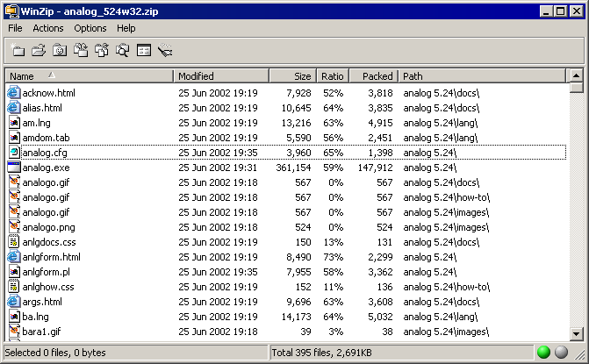Click the green status light indicator

coord(543,353)
